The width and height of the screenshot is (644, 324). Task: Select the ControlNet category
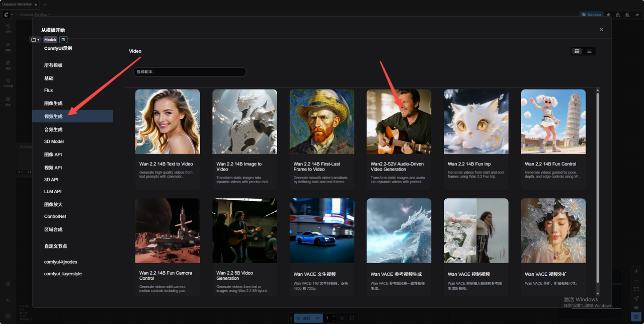(x=72, y=216)
